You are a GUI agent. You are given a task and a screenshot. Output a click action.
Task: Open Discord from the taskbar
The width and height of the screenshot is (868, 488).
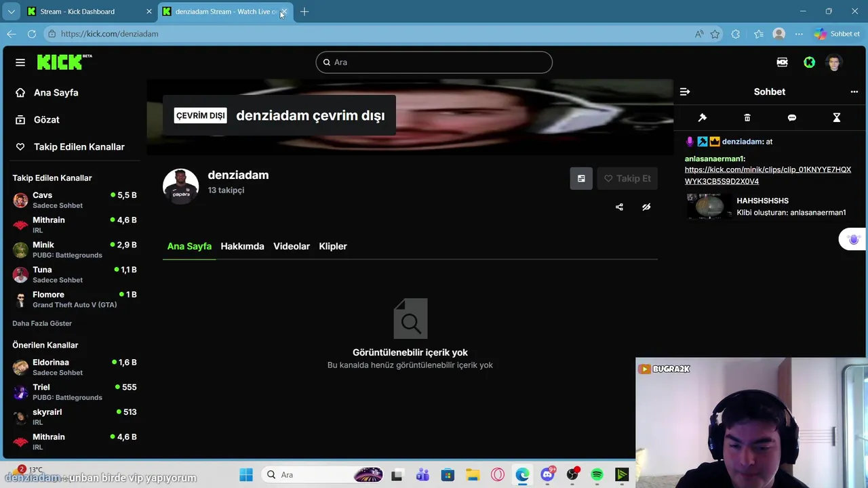click(547, 474)
